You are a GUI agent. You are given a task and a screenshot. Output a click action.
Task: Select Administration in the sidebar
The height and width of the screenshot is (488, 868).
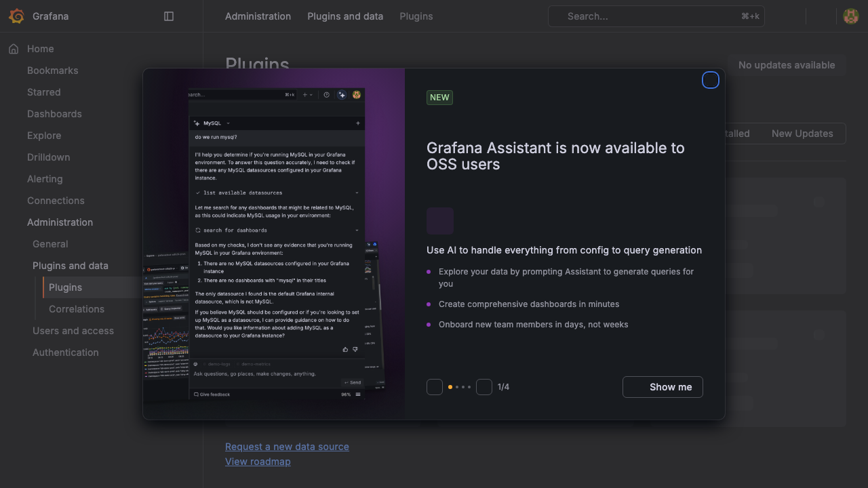click(x=60, y=222)
